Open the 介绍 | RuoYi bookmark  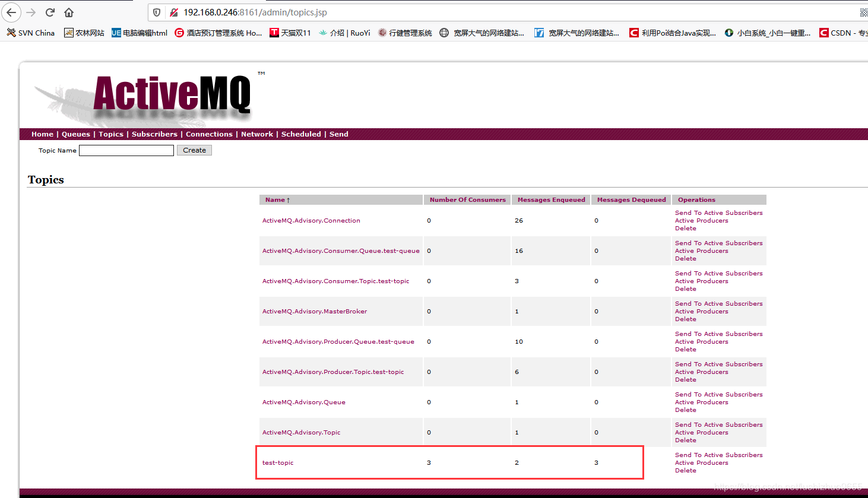(344, 33)
